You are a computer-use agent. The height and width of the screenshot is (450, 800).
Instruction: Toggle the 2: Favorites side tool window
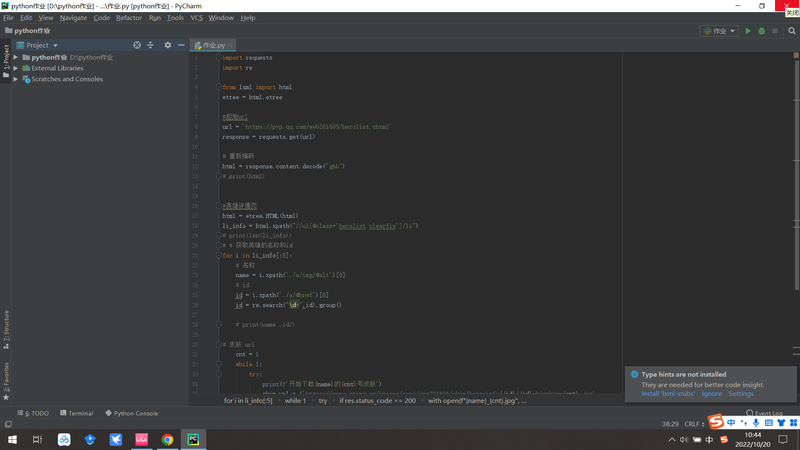point(6,381)
